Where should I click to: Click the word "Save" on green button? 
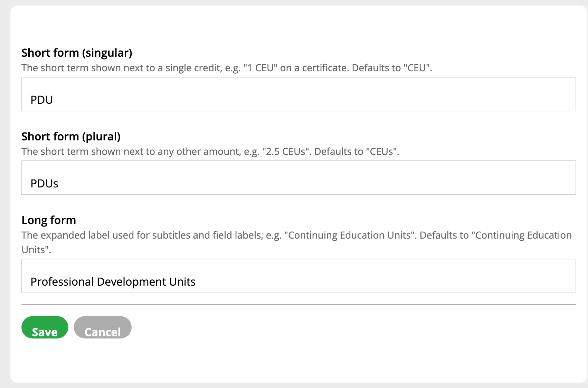(45, 332)
